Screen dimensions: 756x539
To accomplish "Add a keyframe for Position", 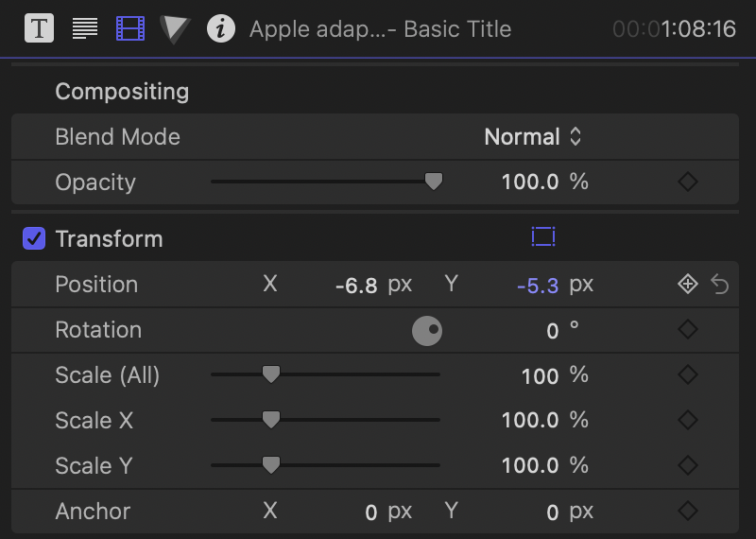I will (x=688, y=285).
